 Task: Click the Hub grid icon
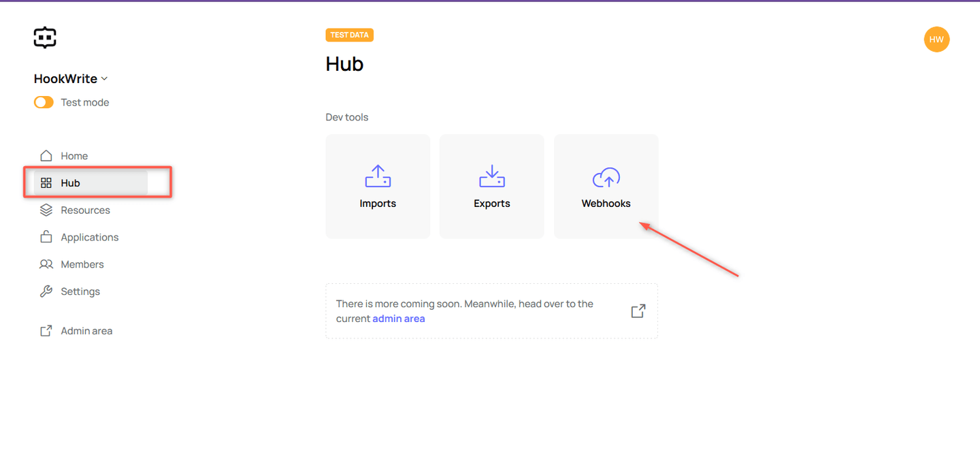coord(46,182)
